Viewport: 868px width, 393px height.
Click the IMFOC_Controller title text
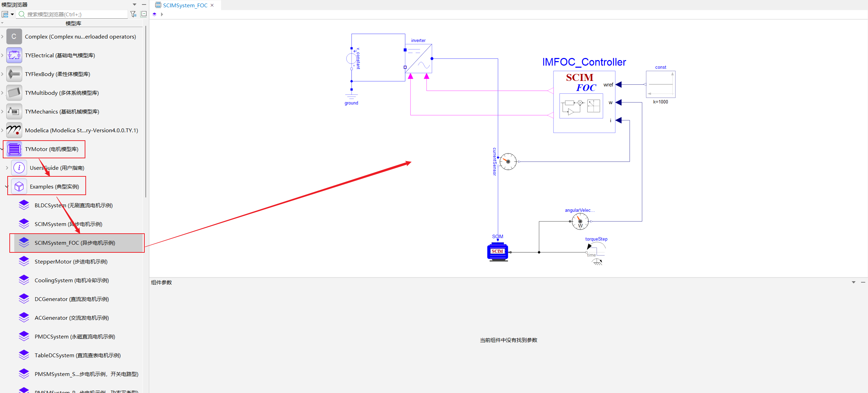[584, 62]
